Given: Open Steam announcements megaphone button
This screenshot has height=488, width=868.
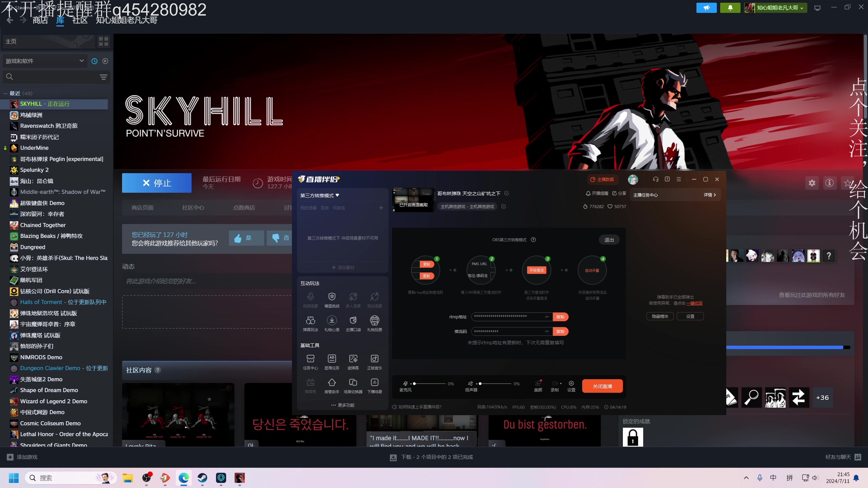Looking at the screenshot, I should tap(707, 7).
